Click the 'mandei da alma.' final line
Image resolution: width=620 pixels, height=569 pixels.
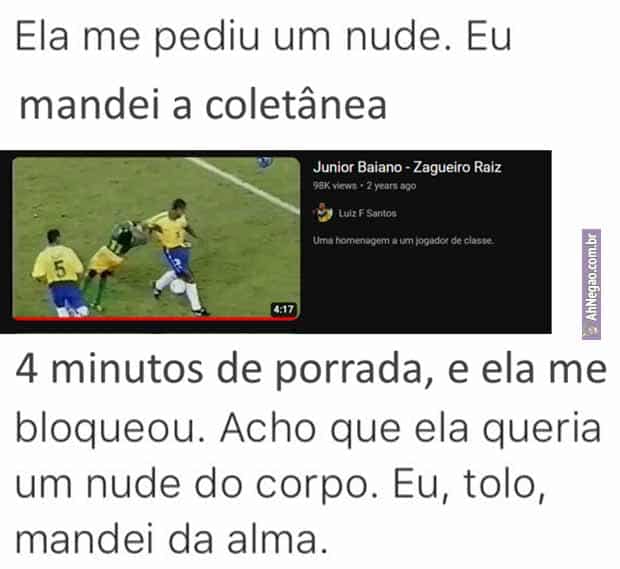172,539
